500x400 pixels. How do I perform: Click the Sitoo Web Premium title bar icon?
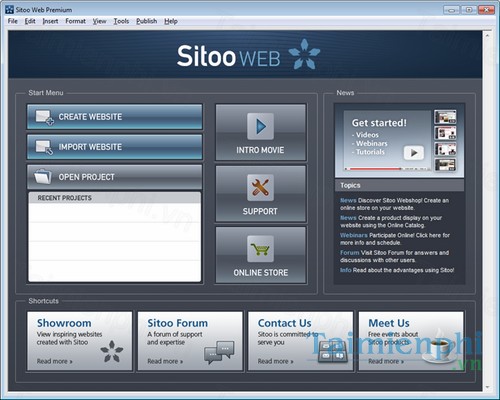click(x=10, y=10)
